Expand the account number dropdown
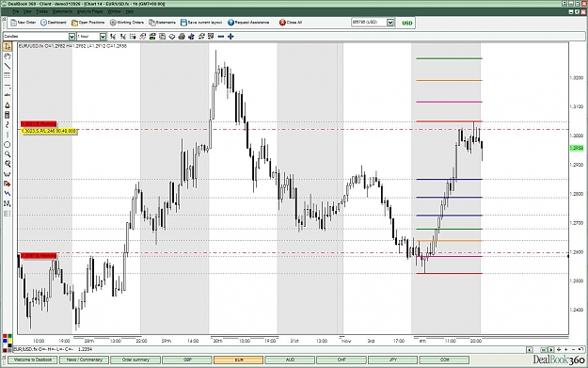The image size is (588, 368). coord(390,23)
